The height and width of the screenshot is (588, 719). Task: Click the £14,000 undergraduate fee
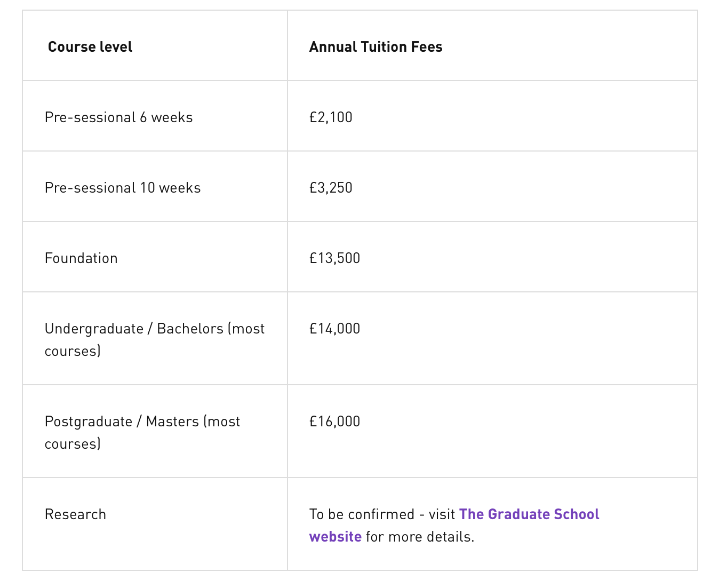(x=334, y=328)
